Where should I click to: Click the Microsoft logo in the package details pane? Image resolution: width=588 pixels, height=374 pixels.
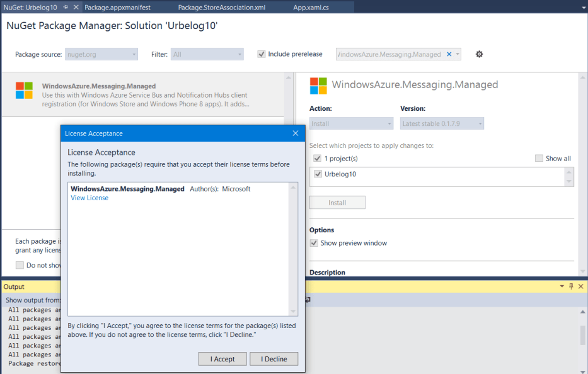click(x=318, y=85)
